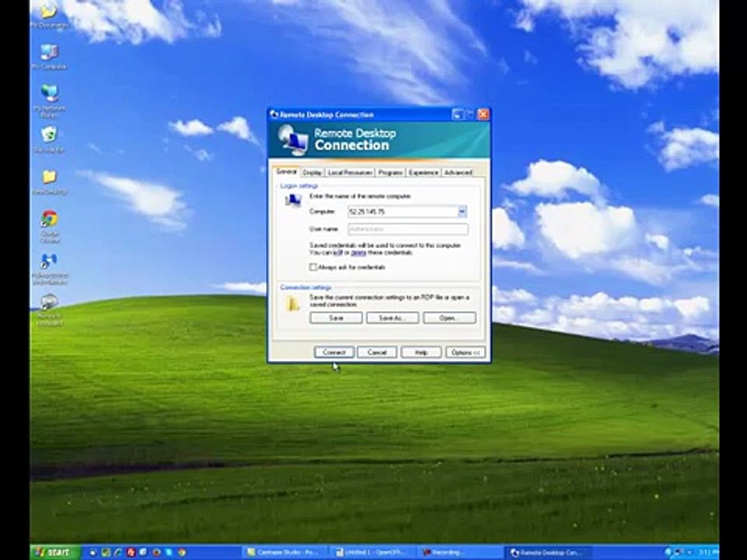Click the Cancel button
Image resolution: width=747 pixels, height=560 pixels.
click(377, 352)
